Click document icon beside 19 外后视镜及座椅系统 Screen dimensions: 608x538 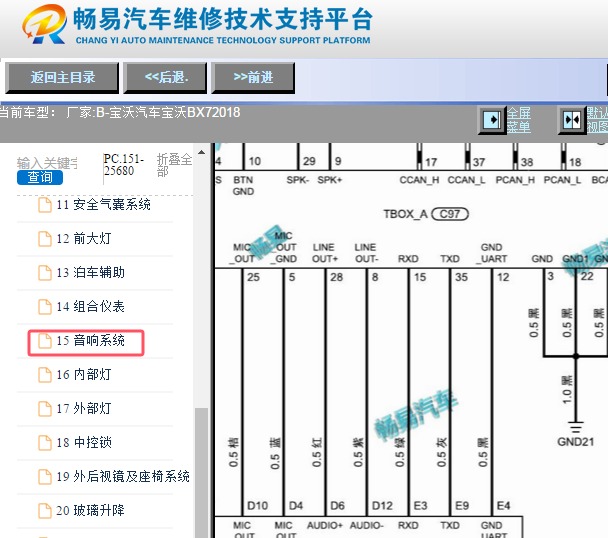coord(45,477)
